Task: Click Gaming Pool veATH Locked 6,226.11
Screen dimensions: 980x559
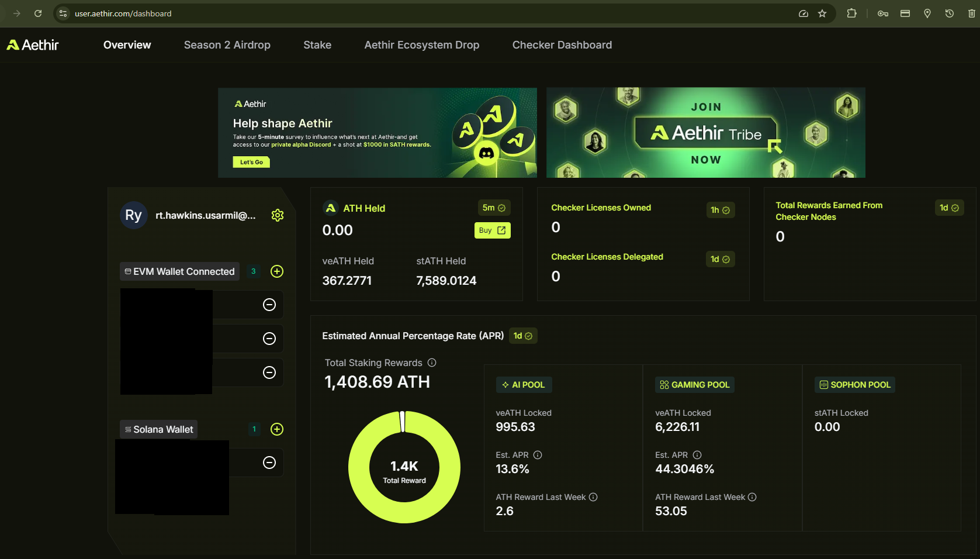Action: [677, 427]
